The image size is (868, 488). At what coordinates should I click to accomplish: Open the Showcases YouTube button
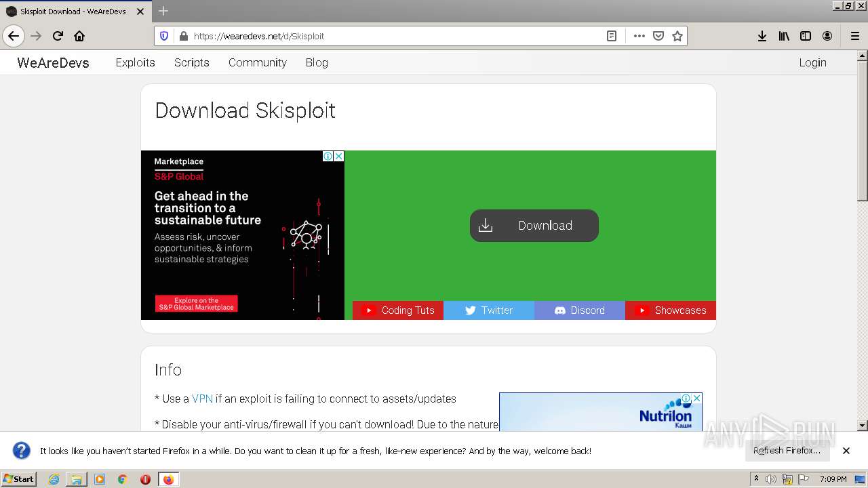(x=671, y=310)
